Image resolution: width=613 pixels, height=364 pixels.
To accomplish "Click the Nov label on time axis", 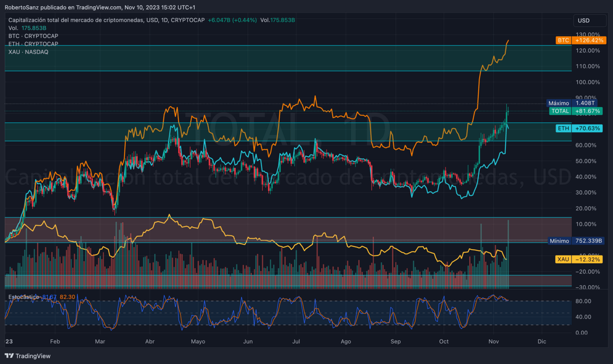I will 494,341.
